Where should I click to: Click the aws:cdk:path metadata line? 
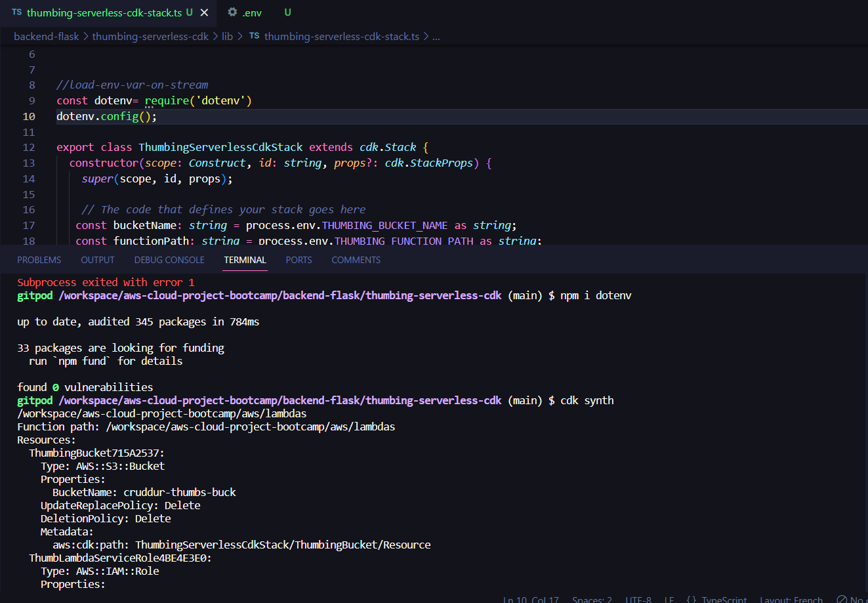pyautogui.click(x=241, y=545)
